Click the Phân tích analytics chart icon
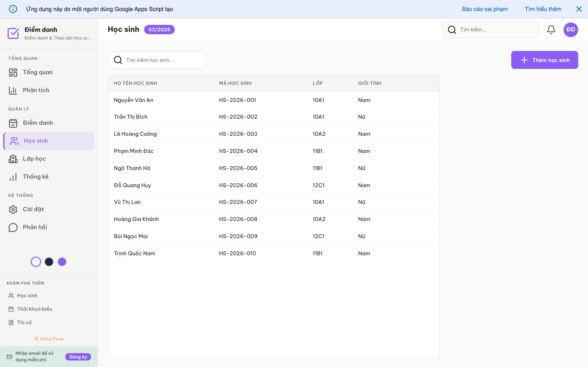This screenshot has width=588, height=367. pos(13,90)
